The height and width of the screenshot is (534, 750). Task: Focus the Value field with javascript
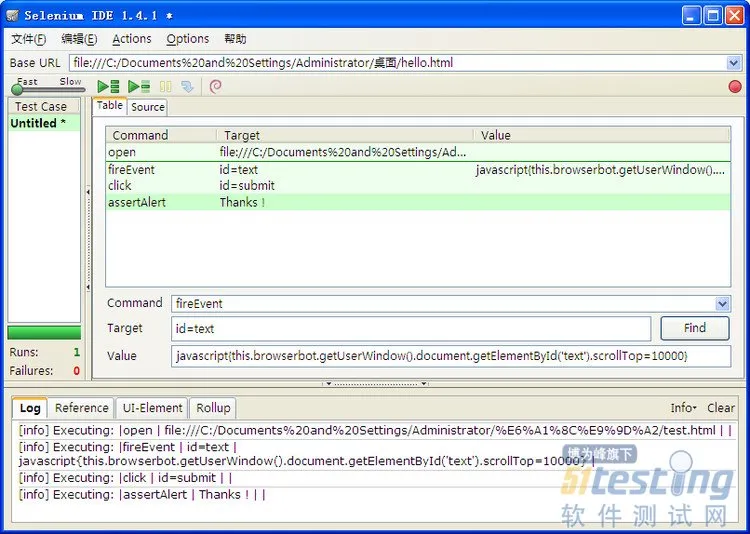coord(451,356)
